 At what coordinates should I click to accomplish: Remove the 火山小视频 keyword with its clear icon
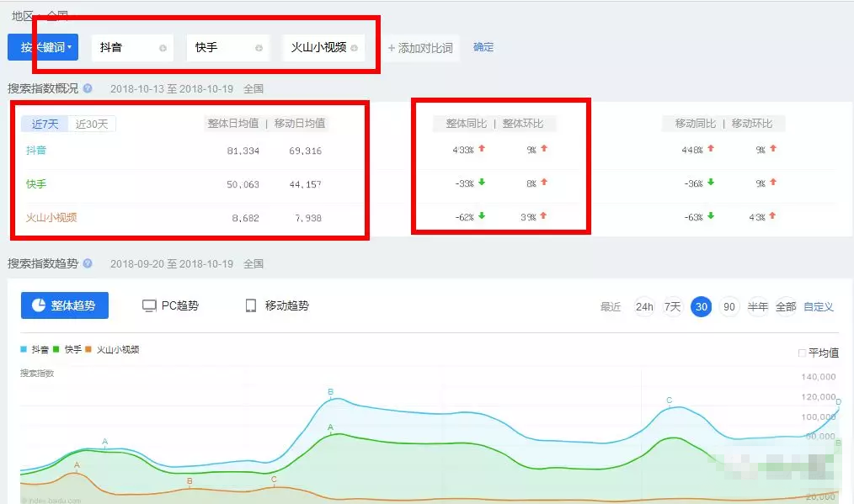coord(354,48)
